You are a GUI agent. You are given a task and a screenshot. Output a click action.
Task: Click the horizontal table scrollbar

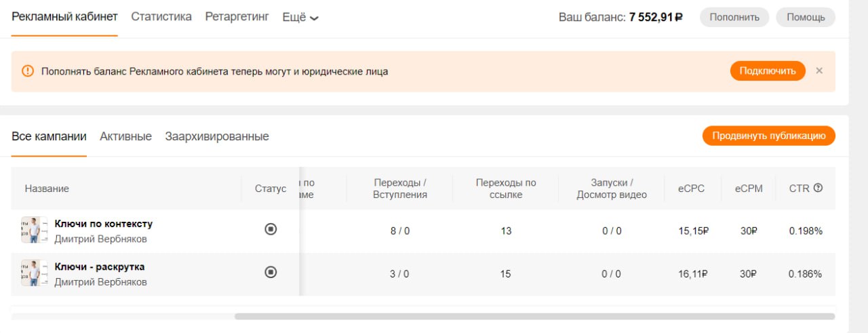(534, 316)
